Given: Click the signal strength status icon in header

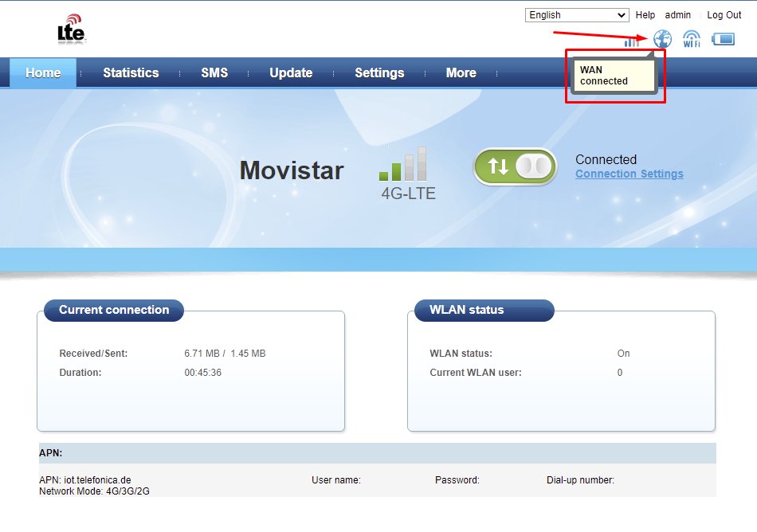Looking at the screenshot, I should [x=631, y=42].
